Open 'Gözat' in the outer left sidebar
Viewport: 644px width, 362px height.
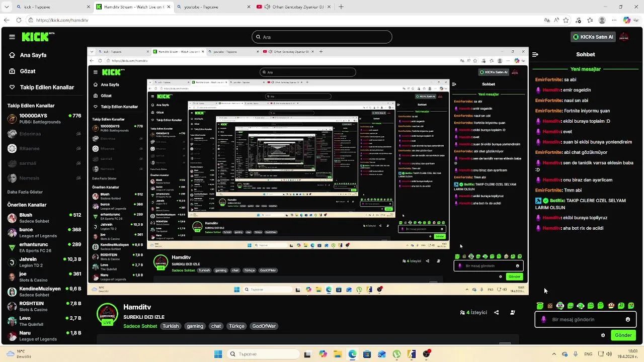point(28,71)
